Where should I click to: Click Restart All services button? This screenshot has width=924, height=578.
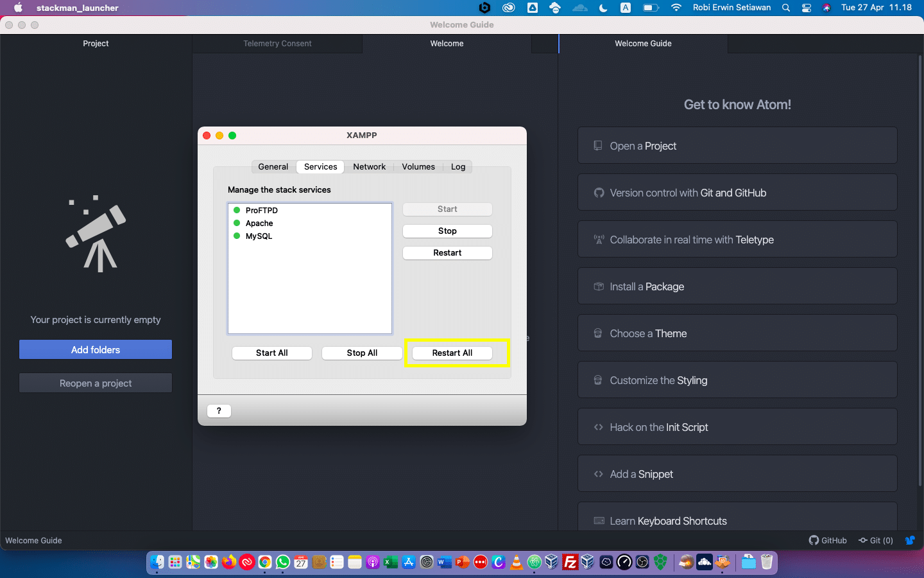(452, 353)
